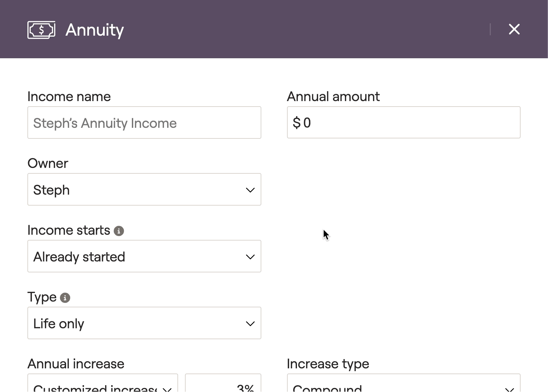The width and height of the screenshot is (548, 392).
Task: Show info tooltip for Type
Action: click(x=65, y=298)
